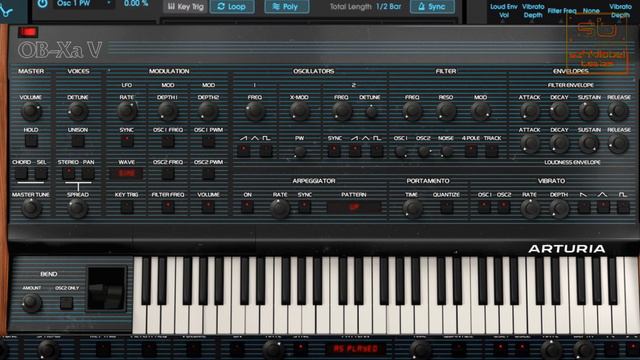Click the filter Noise knob
The height and width of the screenshot is (360, 640).
[447, 152]
